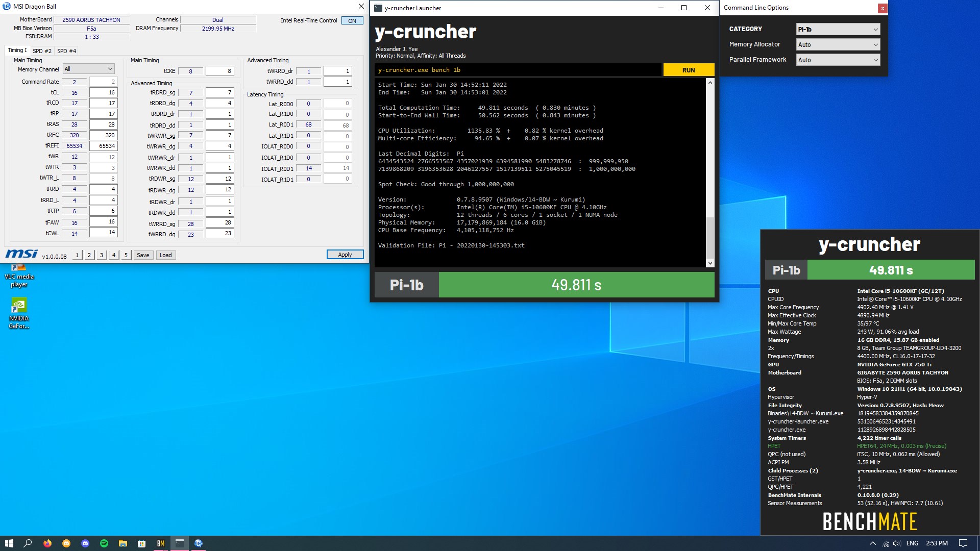Click the DRAM Frequency value 2199.95 MHz
Image resolution: width=980 pixels, height=551 pixels.
click(218, 29)
